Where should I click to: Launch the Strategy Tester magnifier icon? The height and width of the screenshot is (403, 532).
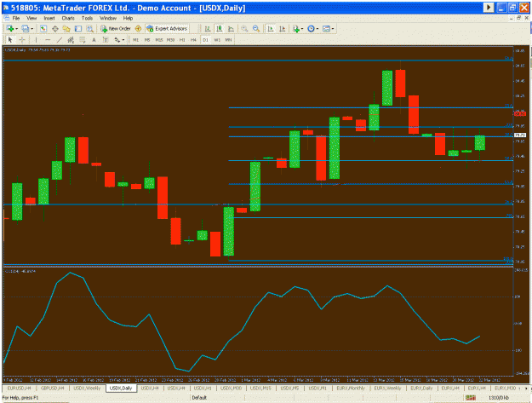pyautogui.click(x=90, y=29)
